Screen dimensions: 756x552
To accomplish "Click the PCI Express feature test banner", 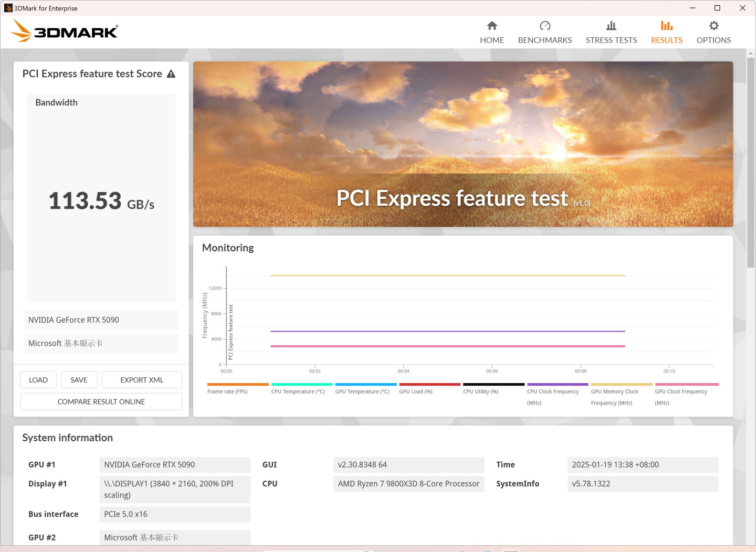I will (x=463, y=144).
